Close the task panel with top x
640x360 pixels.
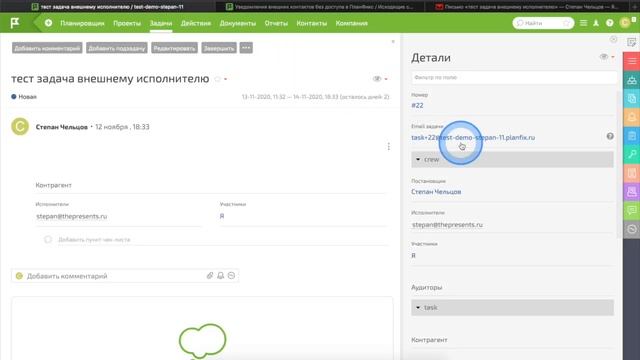(393, 42)
